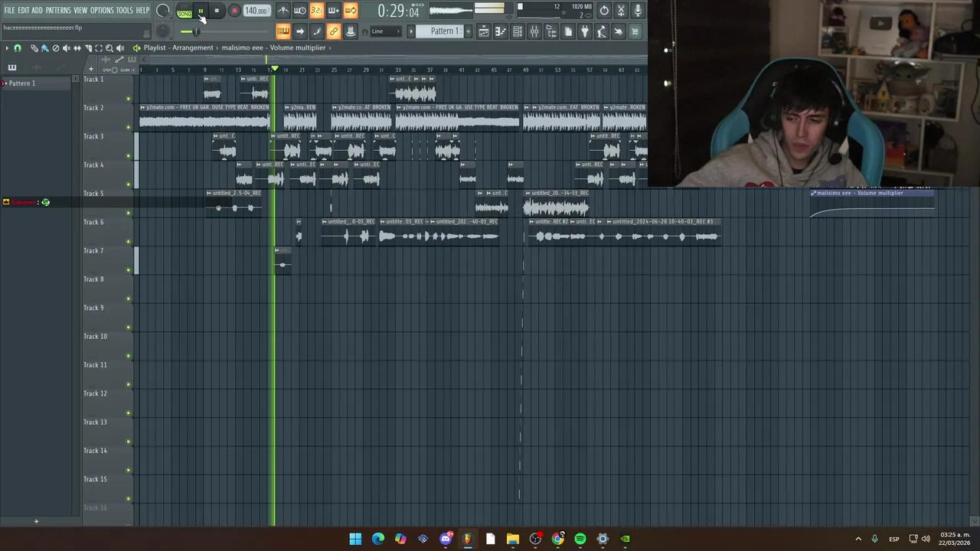980x551 pixels.
Task: Open the Line snap dropdown
Action: pyautogui.click(x=385, y=31)
